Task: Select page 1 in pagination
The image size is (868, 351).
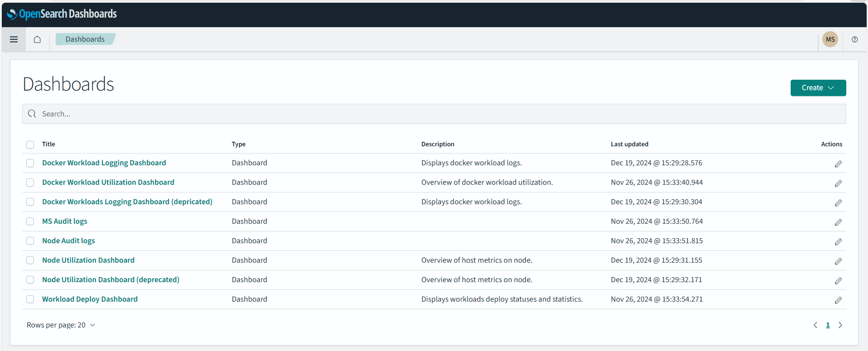Action: [828, 325]
